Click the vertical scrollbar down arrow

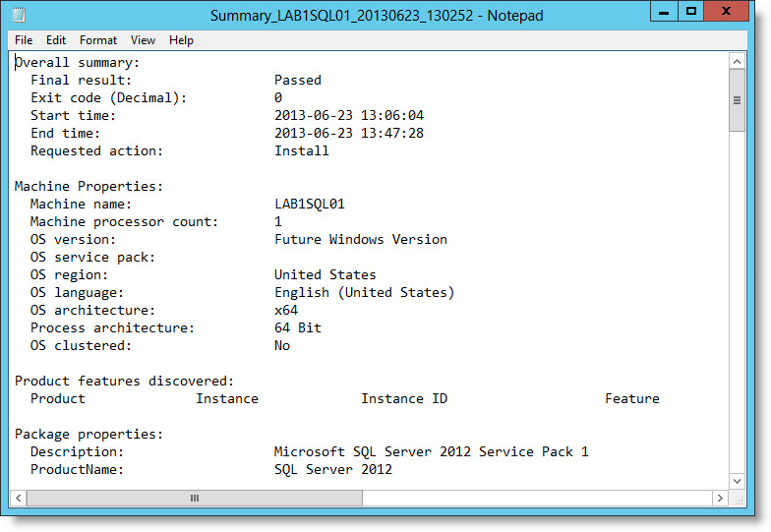point(737,481)
